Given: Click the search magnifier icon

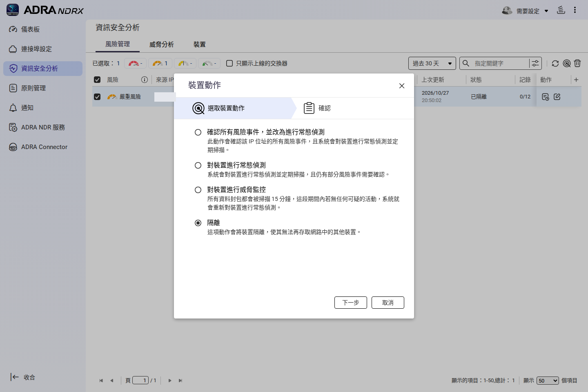Looking at the screenshot, I should click(x=465, y=63).
